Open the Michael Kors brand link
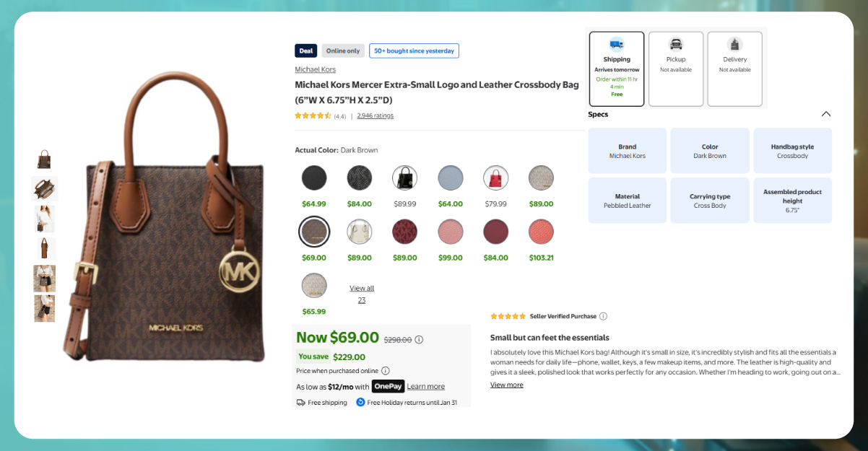 tap(315, 69)
